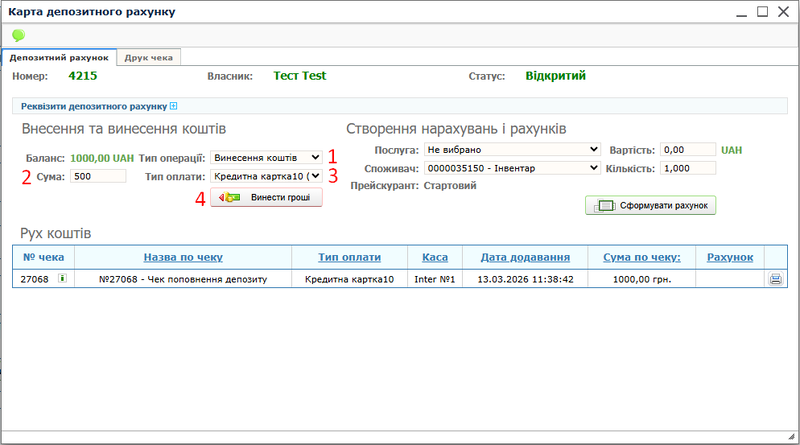Screen dimensions: 800x445
Task: Click the 'Кількість' input field
Action: point(688,168)
